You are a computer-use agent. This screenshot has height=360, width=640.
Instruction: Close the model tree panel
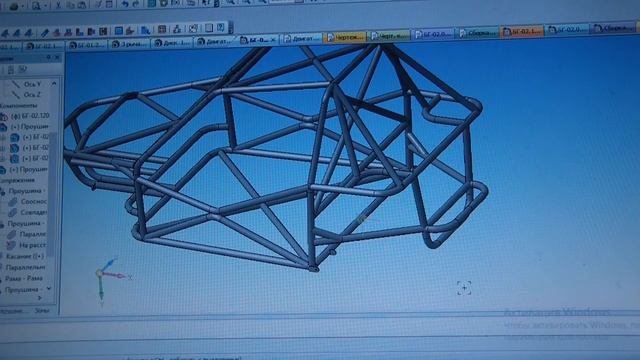pyautogui.click(x=57, y=58)
